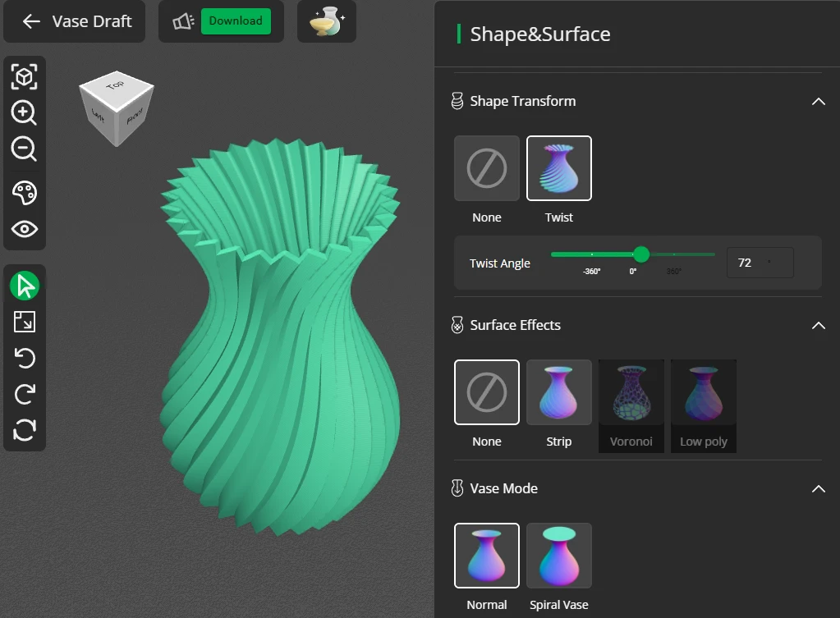Image resolution: width=840 pixels, height=618 pixels.
Task: Apply the Strip surface effect
Action: pos(559,391)
